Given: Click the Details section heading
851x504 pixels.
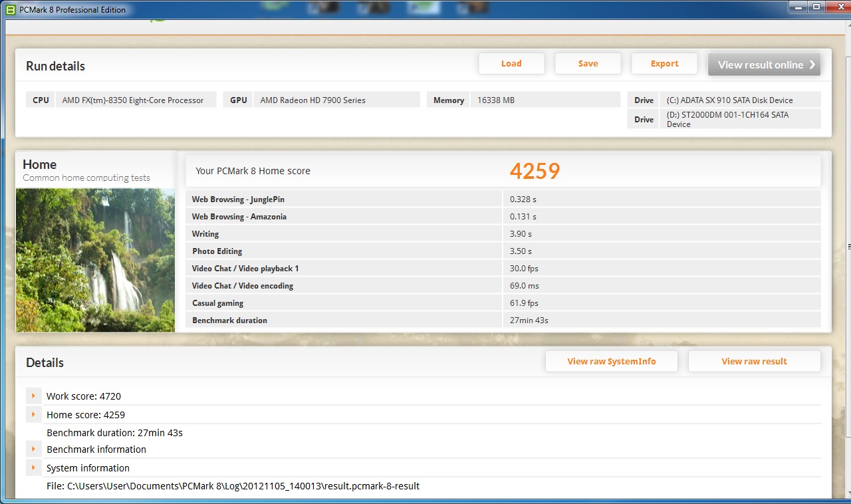Looking at the screenshot, I should tap(45, 362).
